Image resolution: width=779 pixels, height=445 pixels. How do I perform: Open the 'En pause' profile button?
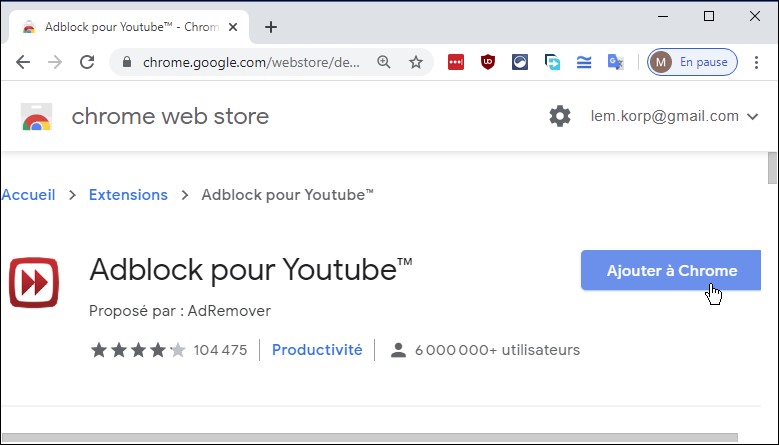pos(692,62)
